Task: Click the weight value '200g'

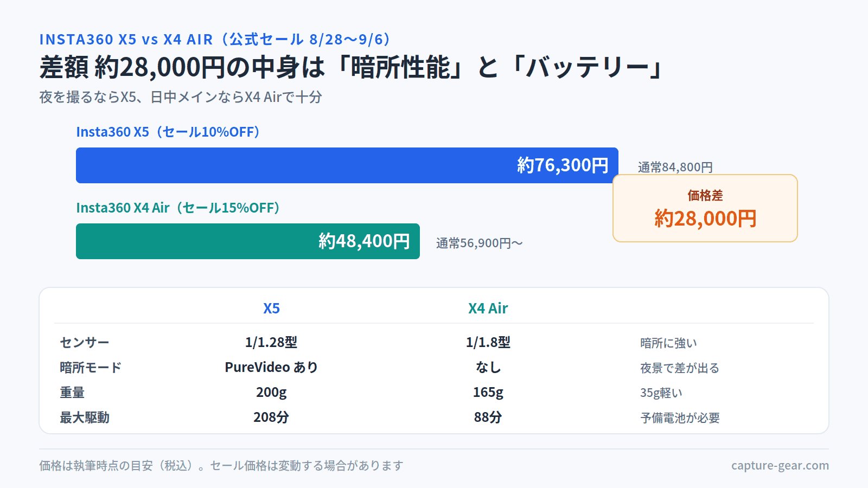Action: 271,392
